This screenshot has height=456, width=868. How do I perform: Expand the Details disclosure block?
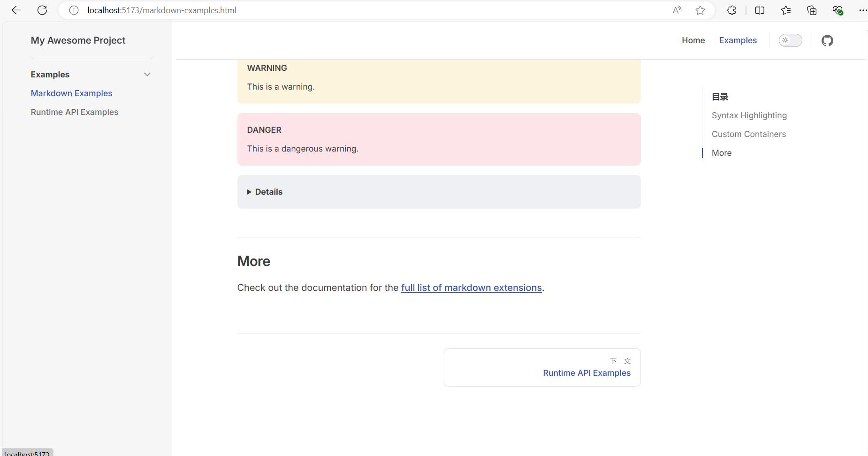click(265, 192)
